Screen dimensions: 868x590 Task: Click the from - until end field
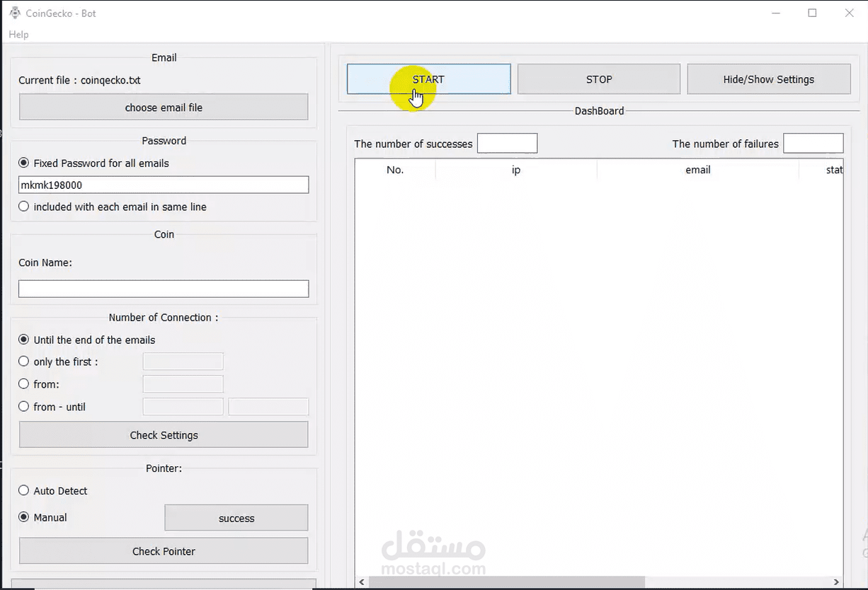point(268,407)
